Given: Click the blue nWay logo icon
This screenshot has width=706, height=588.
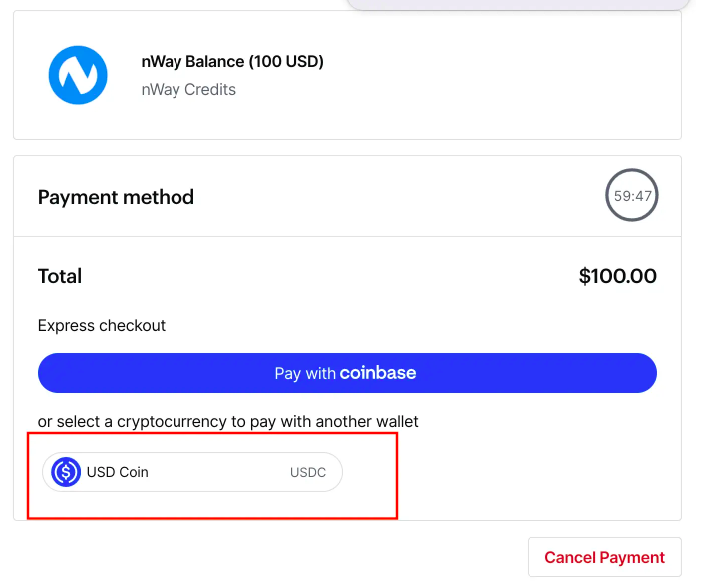Looking at the screenshot, I should tap(78, 75).
